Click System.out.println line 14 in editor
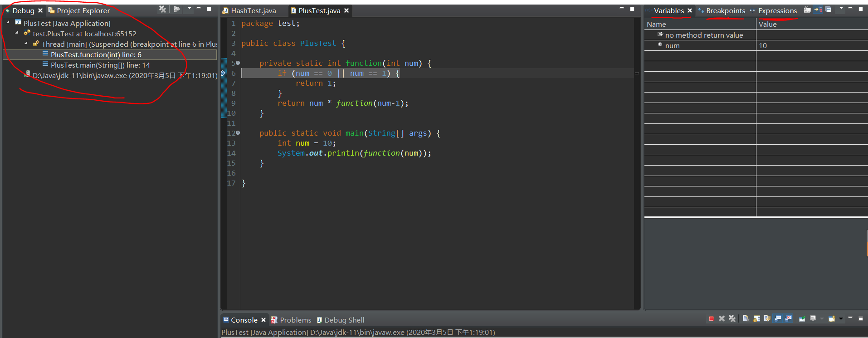 (354, 153)
